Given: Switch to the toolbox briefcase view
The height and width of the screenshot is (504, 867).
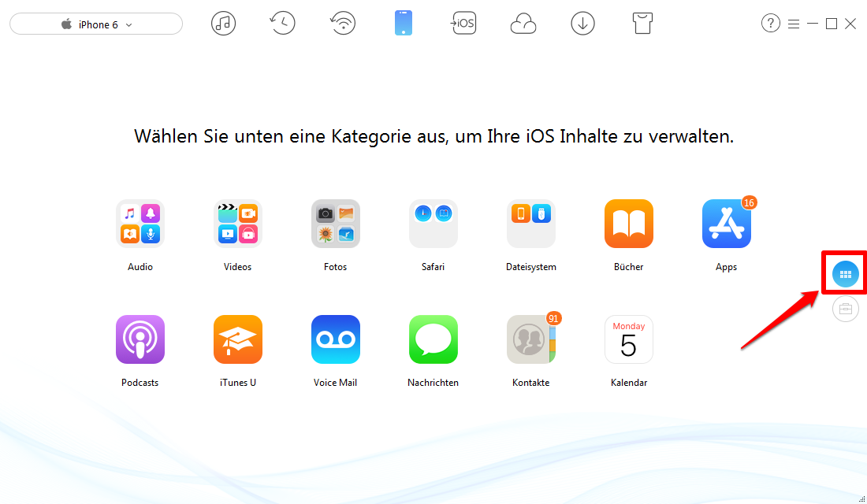Looking at the screenshot, I should click(x=846, y=309).
